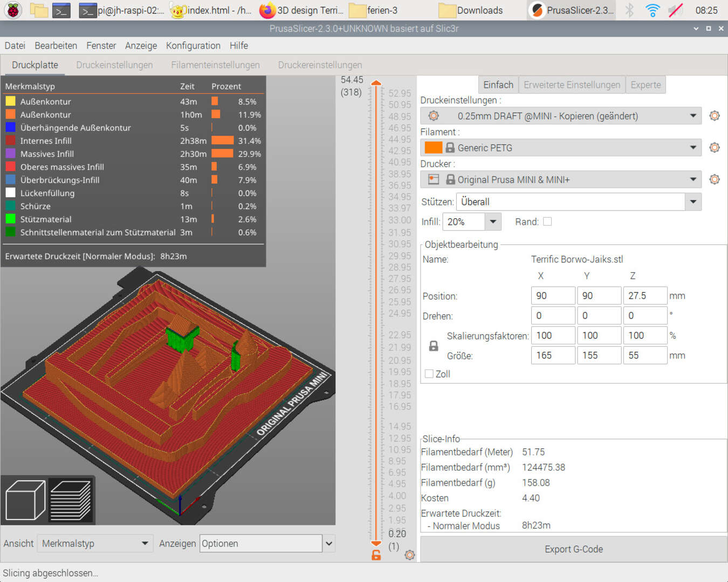Viewport: 728px width, 582px height.
Task: Click the gear icon beside Generic PETG
Action: pos(715,148)
